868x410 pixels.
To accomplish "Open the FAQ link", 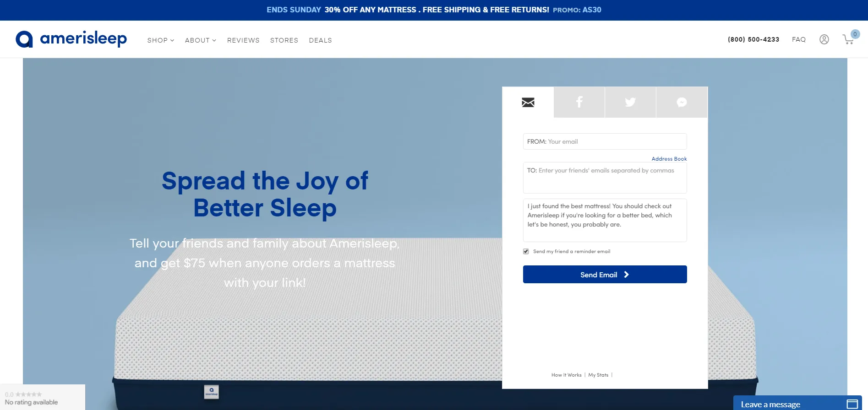I will pos(799,39).
